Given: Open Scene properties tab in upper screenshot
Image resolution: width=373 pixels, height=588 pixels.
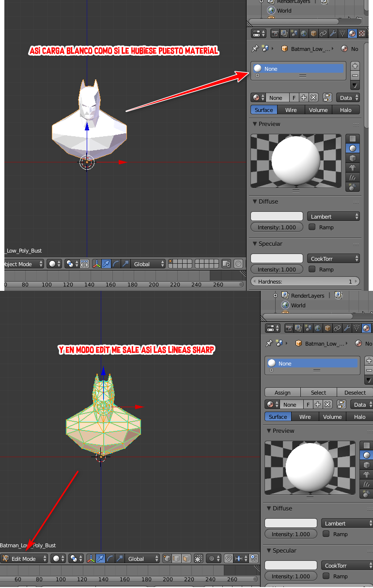Looking at the screenshot, I should (x=294, y=33).
